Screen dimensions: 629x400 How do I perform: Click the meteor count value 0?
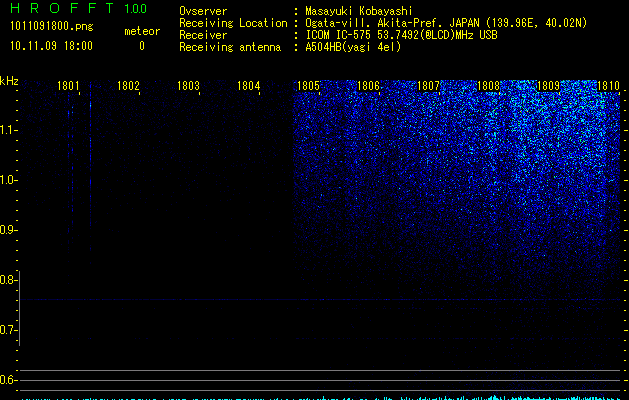coord(142,46)
